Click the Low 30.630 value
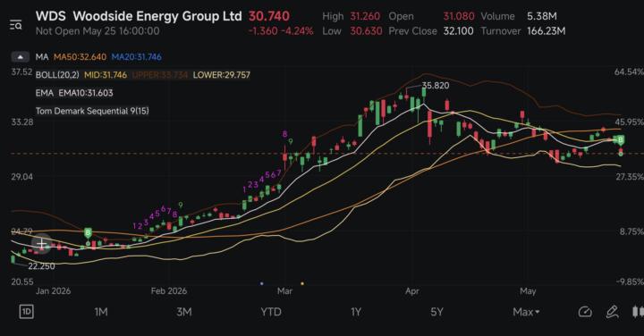 click(x=366, y=31)
